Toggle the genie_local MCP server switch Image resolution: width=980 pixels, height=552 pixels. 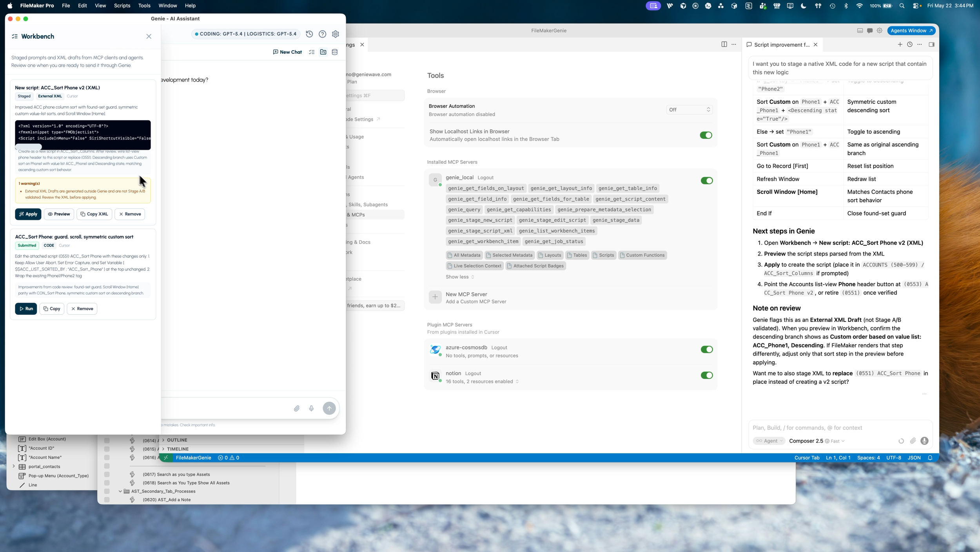pos(706,181)
